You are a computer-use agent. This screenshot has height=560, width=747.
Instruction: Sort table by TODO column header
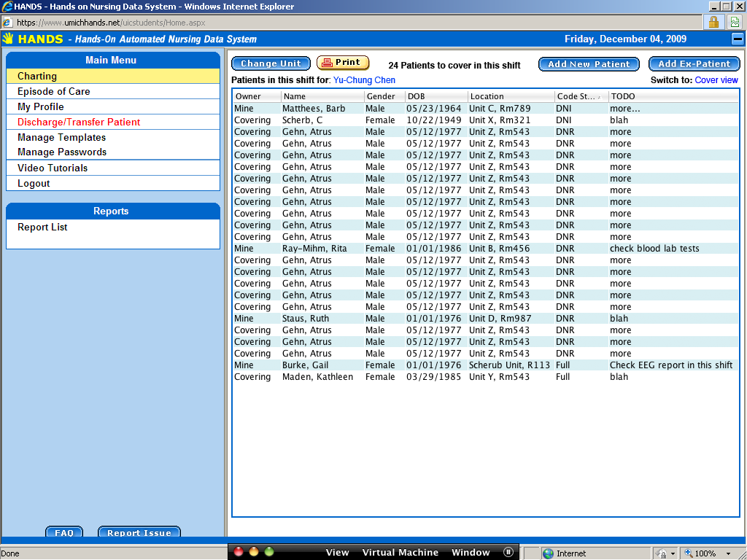[673, 96]
